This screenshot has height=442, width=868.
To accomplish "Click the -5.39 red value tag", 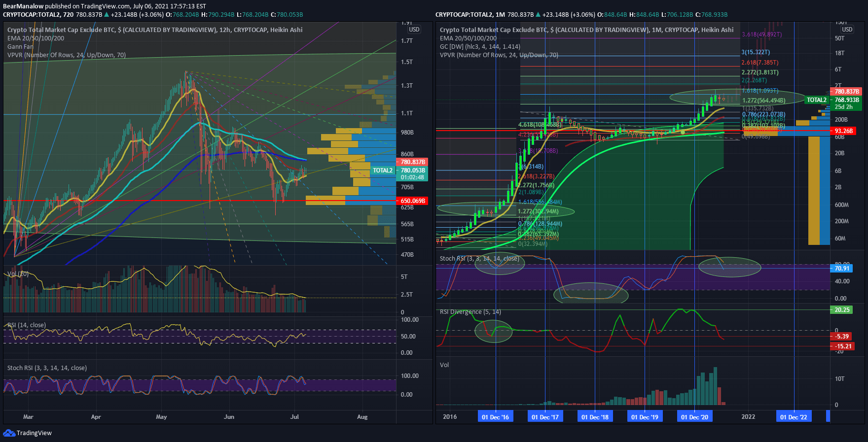I will point(842,337).
